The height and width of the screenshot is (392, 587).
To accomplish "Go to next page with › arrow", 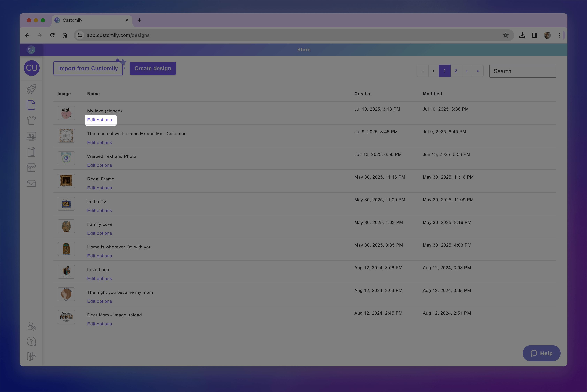I will 467,71.
